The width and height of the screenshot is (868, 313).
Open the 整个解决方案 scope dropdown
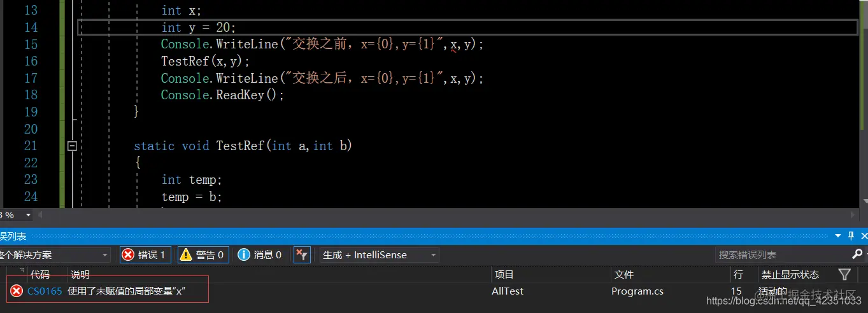pos(53,254)
